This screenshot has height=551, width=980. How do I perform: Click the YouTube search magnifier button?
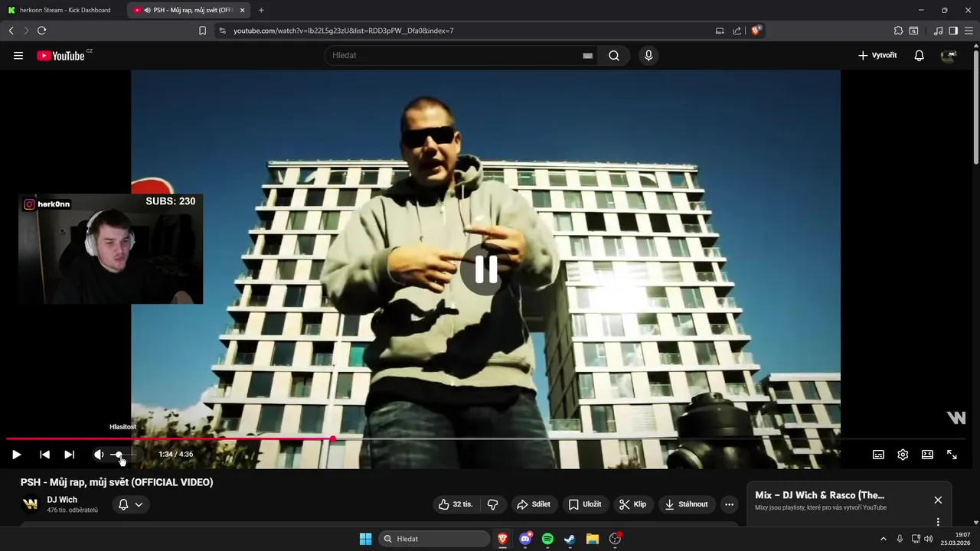[614, 56]
